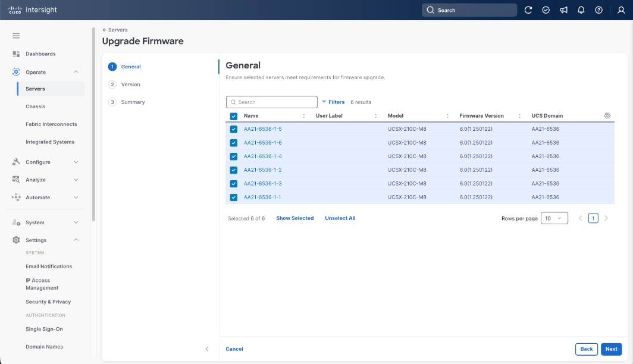
Task: Uncheck server AA21-6536-1-4 checkbox
Action: [x=233, y=156]
